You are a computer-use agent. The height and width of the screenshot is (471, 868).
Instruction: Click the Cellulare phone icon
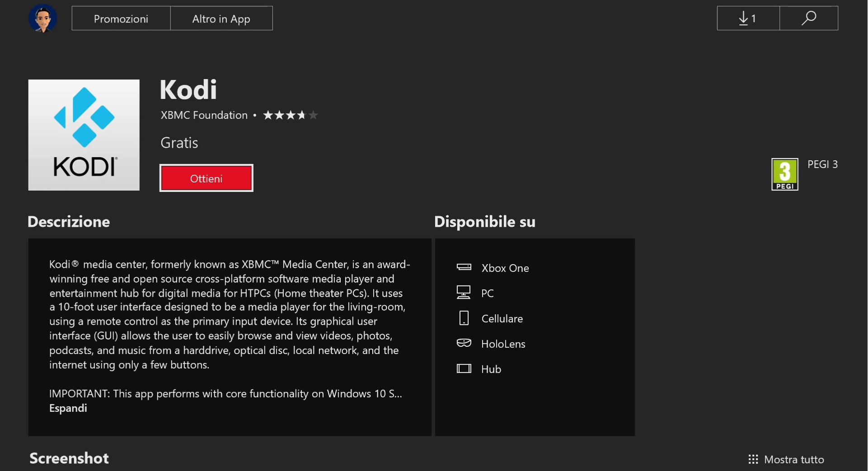coord(464,318)
